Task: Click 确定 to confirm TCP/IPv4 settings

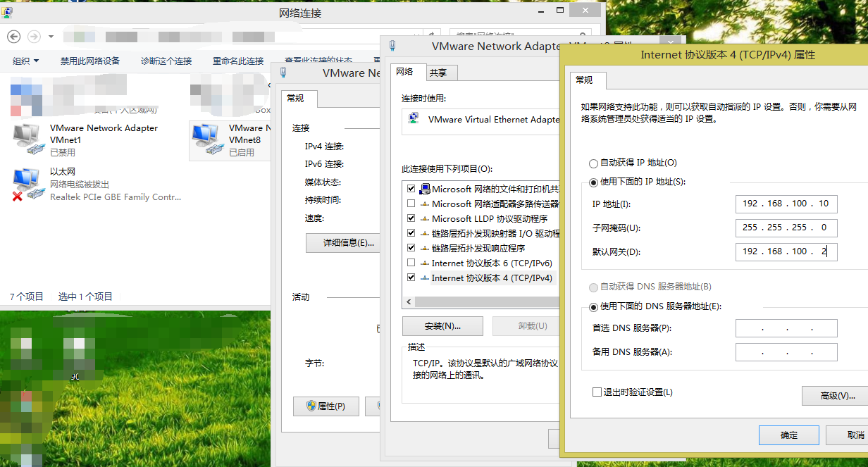Action: 788,435
